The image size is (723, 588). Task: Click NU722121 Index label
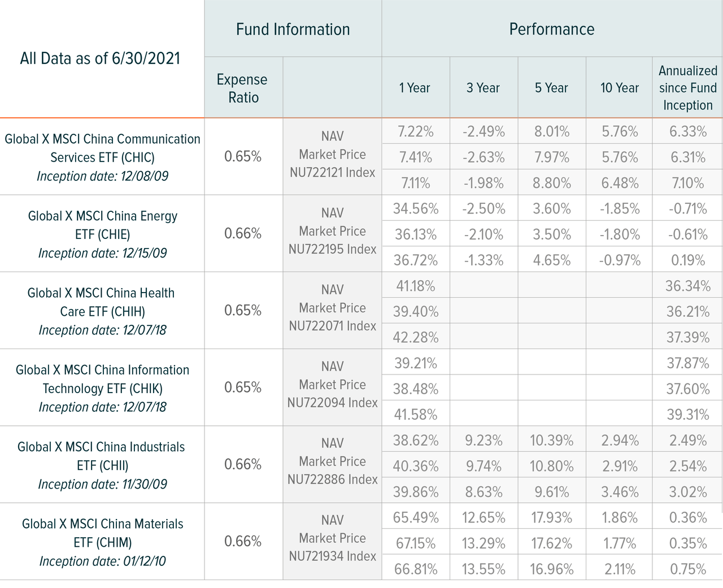coord(332,172)
